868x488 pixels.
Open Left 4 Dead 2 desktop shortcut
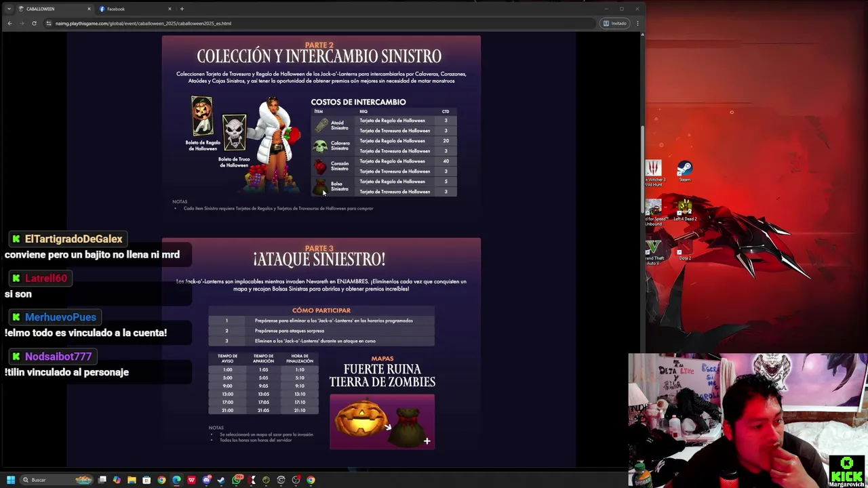[x=685, y=211]
